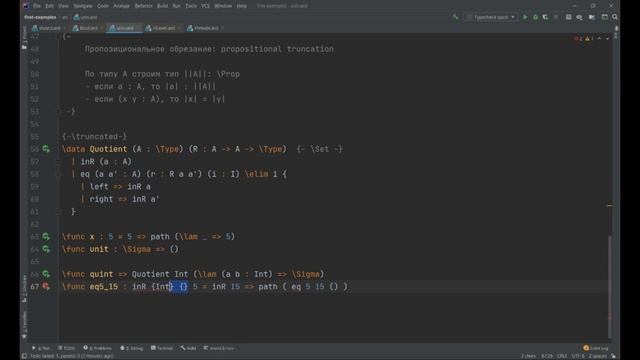
Task: Switch to the second editor tab
Action: [87, 28]
